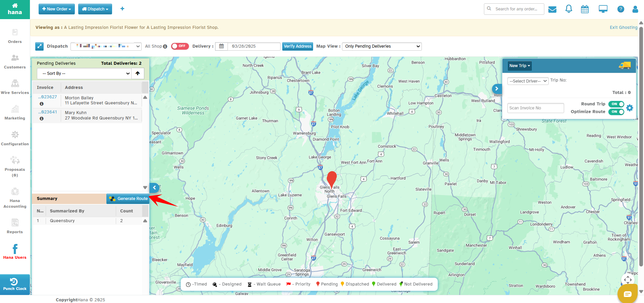Click the red pending map marker

coord(332,180)
